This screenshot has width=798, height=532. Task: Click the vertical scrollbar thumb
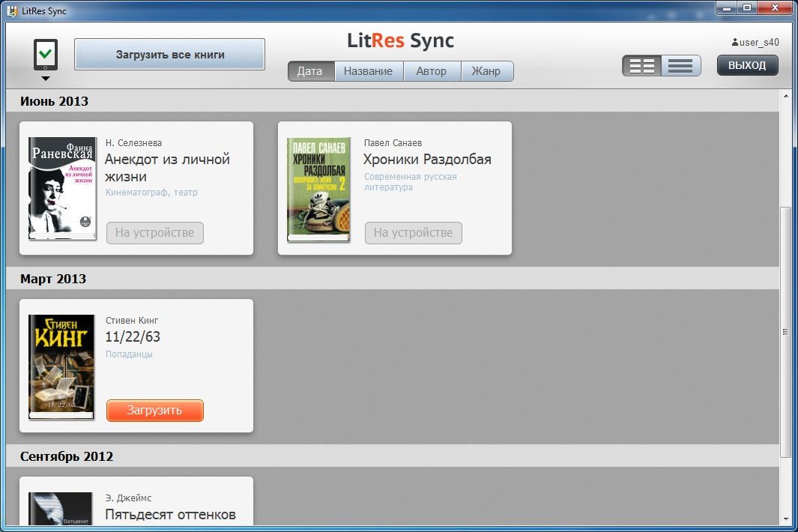[x=786, y=332]
